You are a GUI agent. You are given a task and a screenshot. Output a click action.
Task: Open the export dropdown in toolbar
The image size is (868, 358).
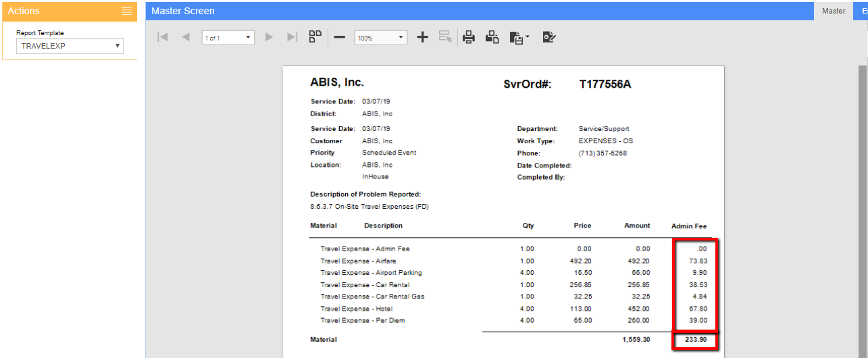[519, 39]
